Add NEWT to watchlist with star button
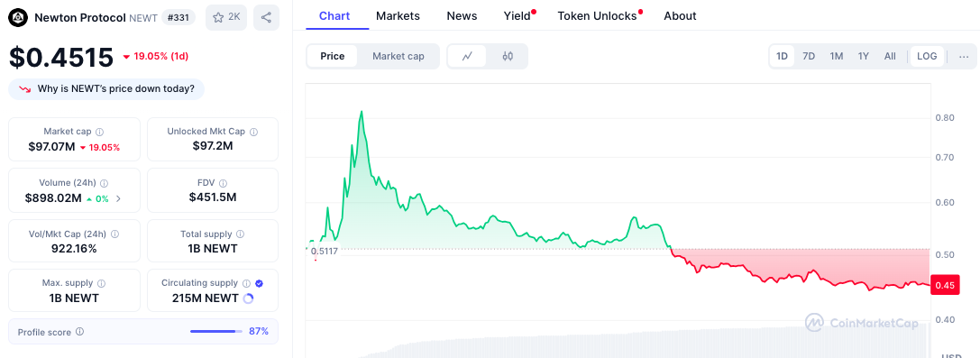 pos(226,17)
